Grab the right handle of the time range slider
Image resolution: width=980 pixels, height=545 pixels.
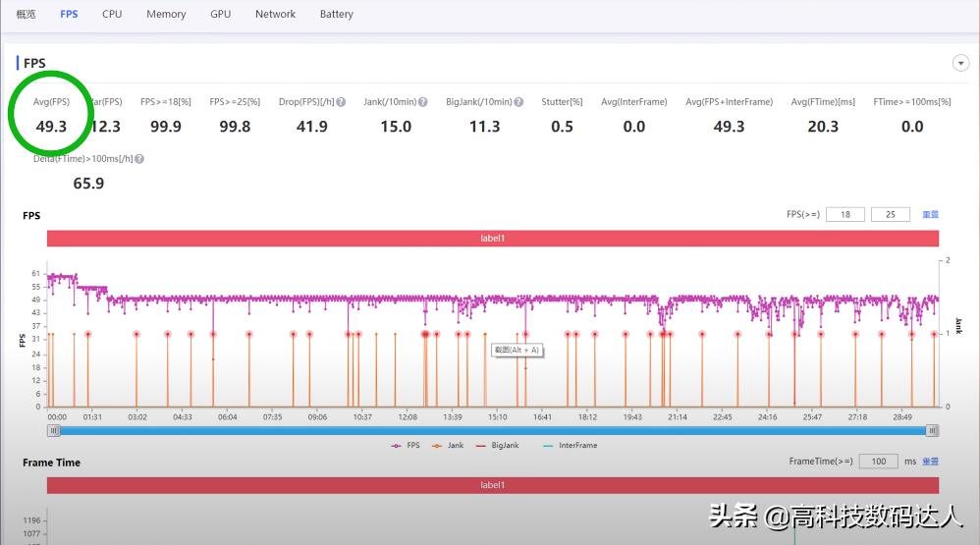pos(932,431)
